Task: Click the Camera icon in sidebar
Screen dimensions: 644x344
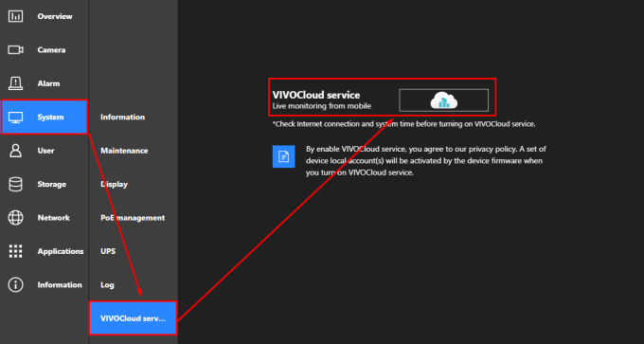Action: (x=15, y=49)
